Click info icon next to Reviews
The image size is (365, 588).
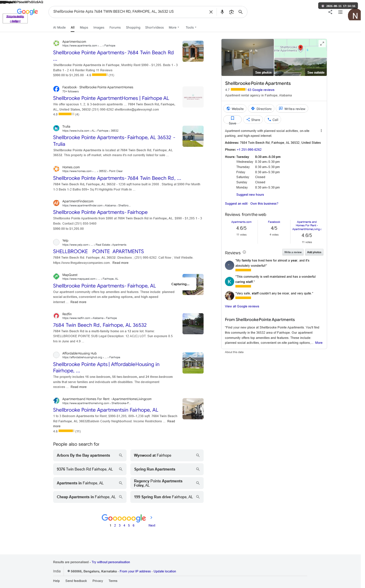tap(244, 252)
